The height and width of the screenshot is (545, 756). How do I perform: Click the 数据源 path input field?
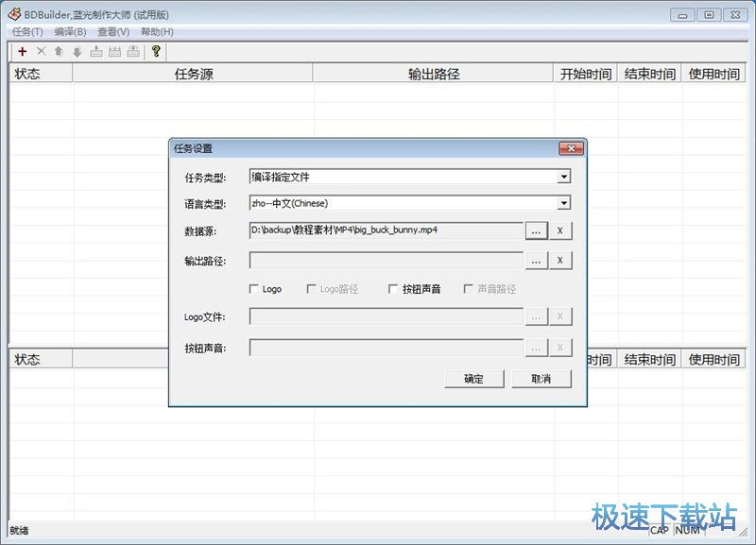click(x=387, y=230)
